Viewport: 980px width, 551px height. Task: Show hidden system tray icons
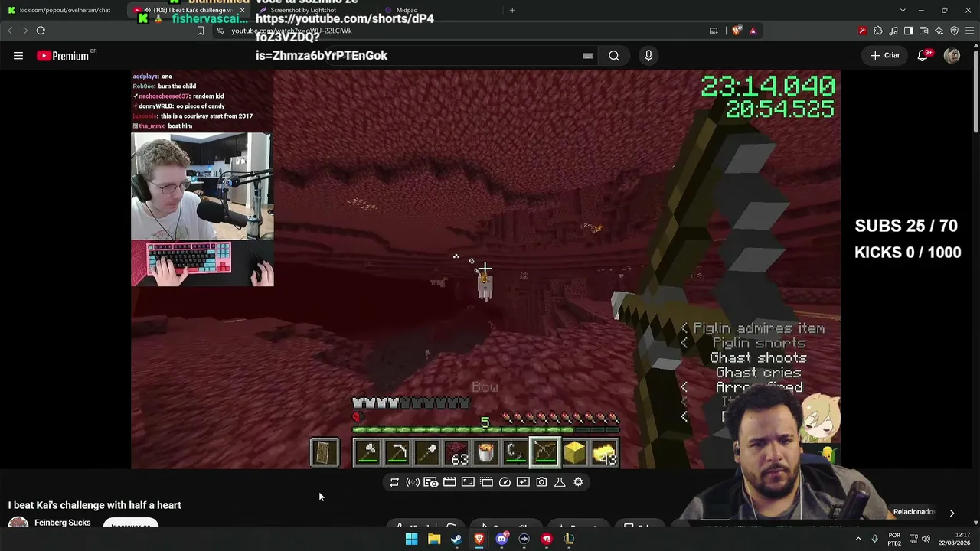[858, 540]
